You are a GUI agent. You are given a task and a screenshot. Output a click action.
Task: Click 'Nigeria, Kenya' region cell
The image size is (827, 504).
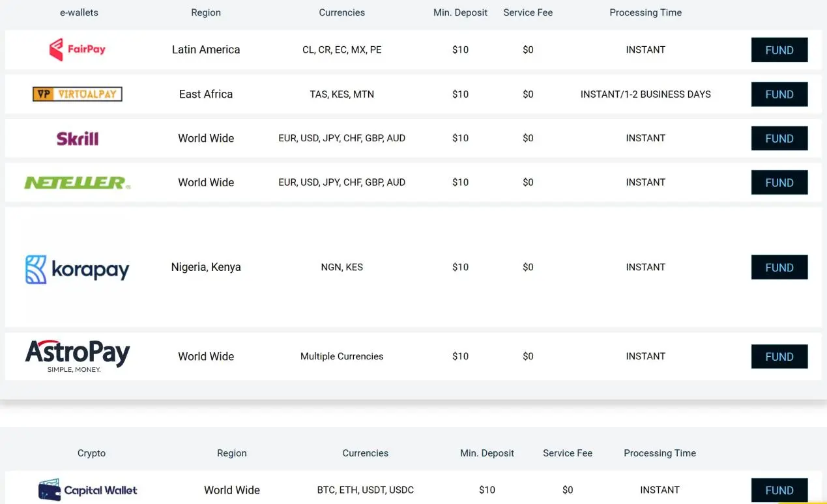(206, 267)
